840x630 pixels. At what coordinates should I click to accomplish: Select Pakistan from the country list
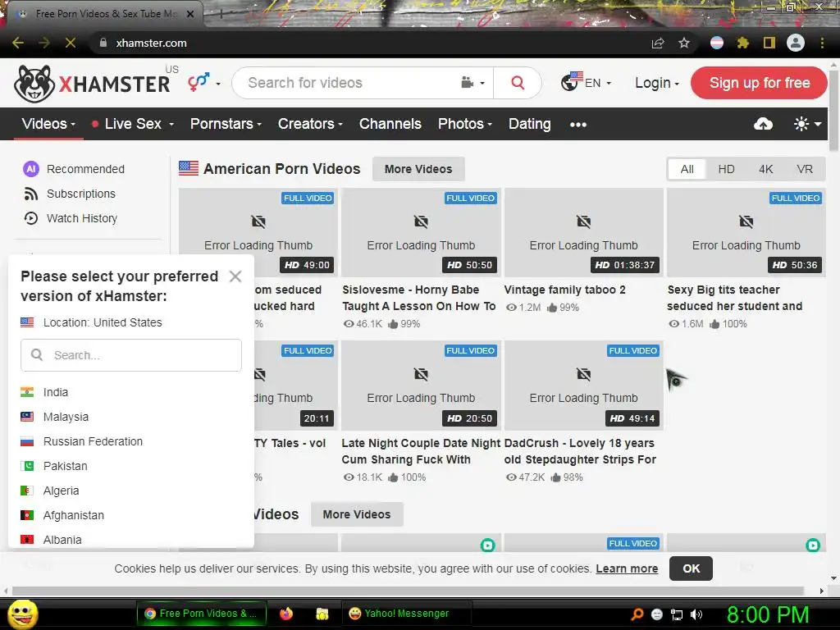pos(54,466)
